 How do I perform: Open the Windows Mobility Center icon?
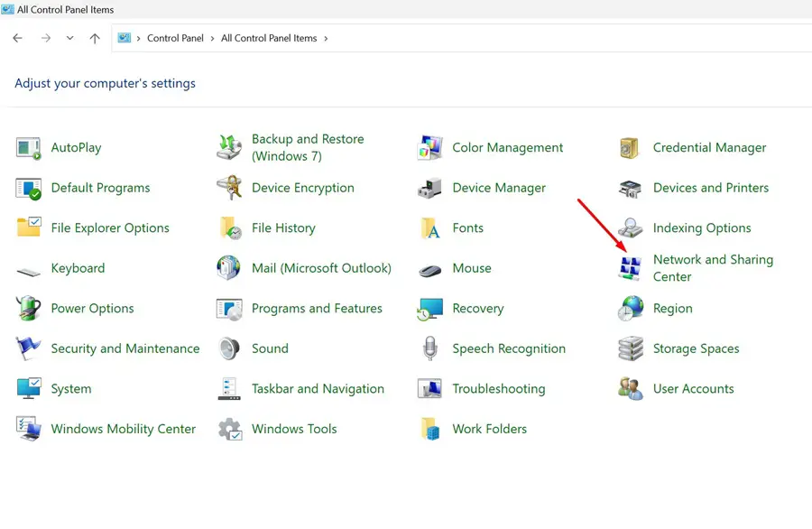pyautogui.click(x=29, y=429)
